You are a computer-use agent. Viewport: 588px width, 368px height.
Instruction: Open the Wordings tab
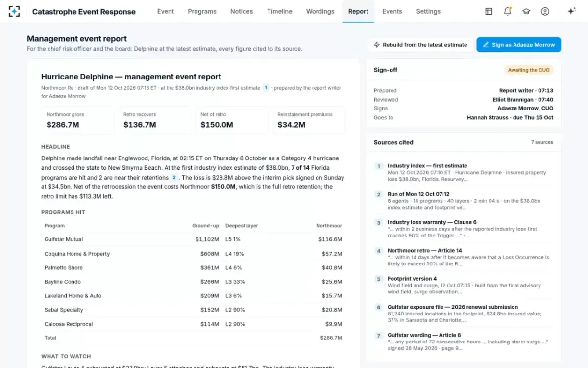(x=320, y=11)
